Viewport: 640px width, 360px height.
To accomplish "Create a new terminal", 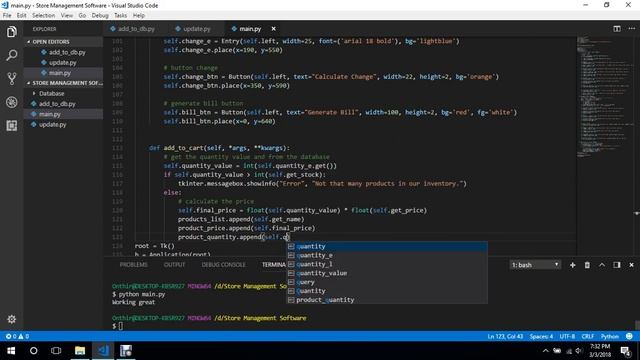I will pyautogui.click(x=572, y=265).
